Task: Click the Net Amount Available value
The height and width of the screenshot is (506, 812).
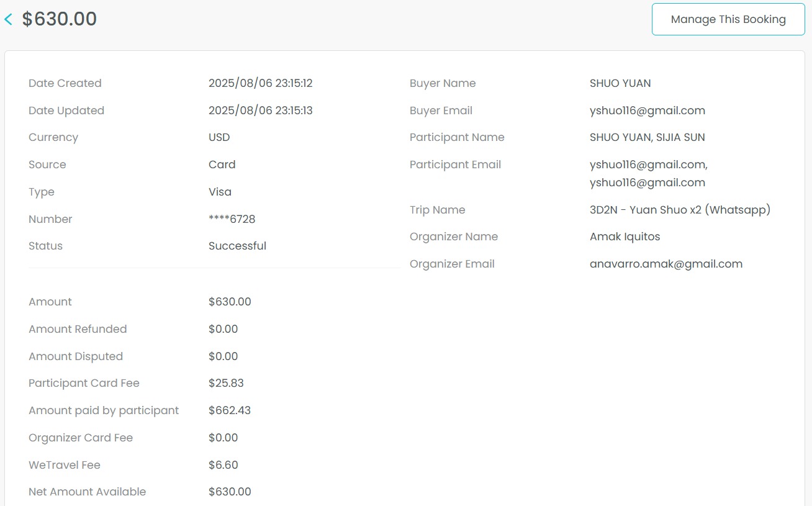Action: click(230, 492)
